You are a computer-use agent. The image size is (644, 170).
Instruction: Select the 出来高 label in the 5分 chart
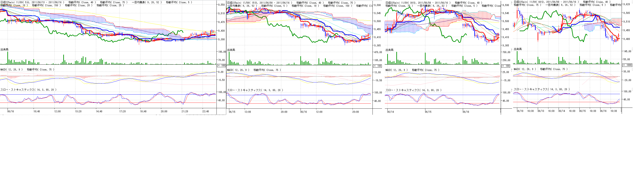click(x=5, y=50)
